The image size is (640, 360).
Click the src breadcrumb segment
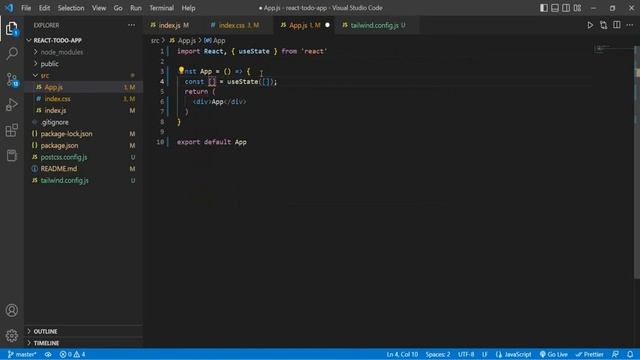point(155,40)
